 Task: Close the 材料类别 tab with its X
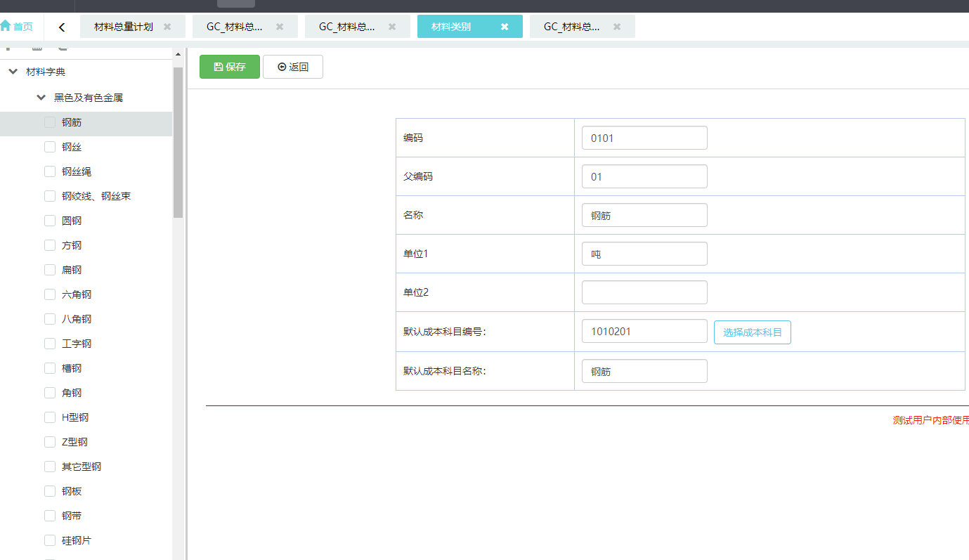505,27
